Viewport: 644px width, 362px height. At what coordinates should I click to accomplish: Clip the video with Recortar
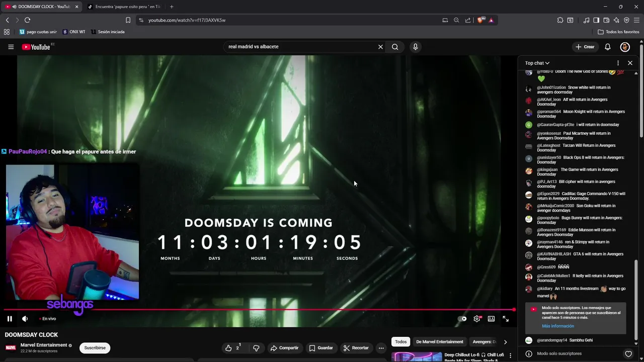[356, 348]
